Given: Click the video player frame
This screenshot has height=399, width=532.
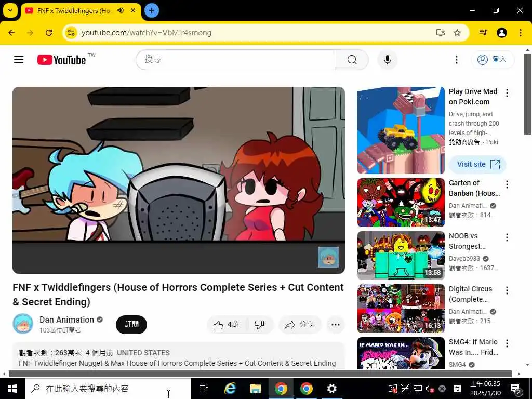Looking at the screenshot, I should click(x=179, y=180).
